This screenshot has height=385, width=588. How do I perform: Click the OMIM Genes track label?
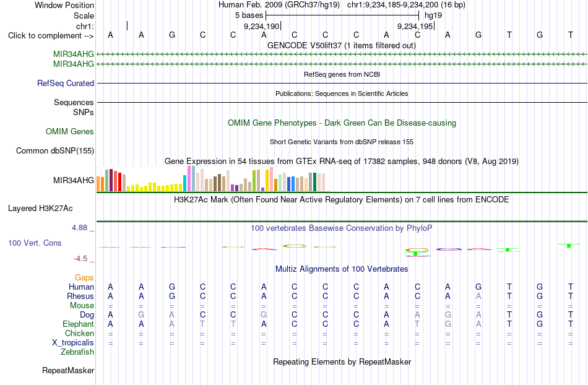point(69,132)
